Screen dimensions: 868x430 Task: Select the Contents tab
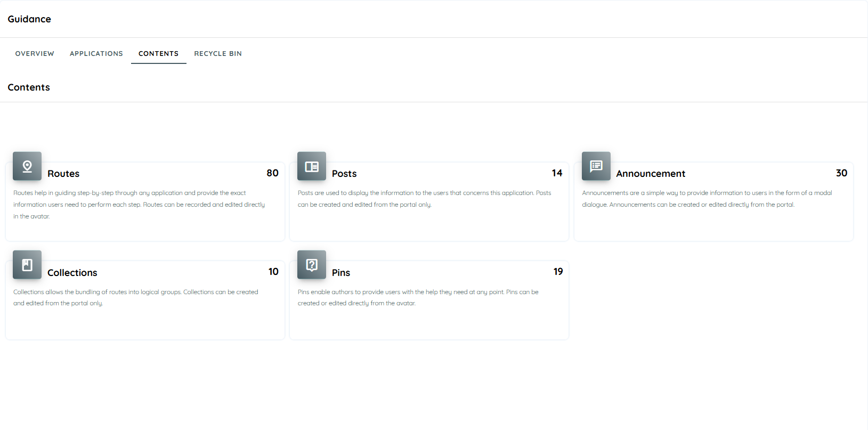[x=159, y=54]
